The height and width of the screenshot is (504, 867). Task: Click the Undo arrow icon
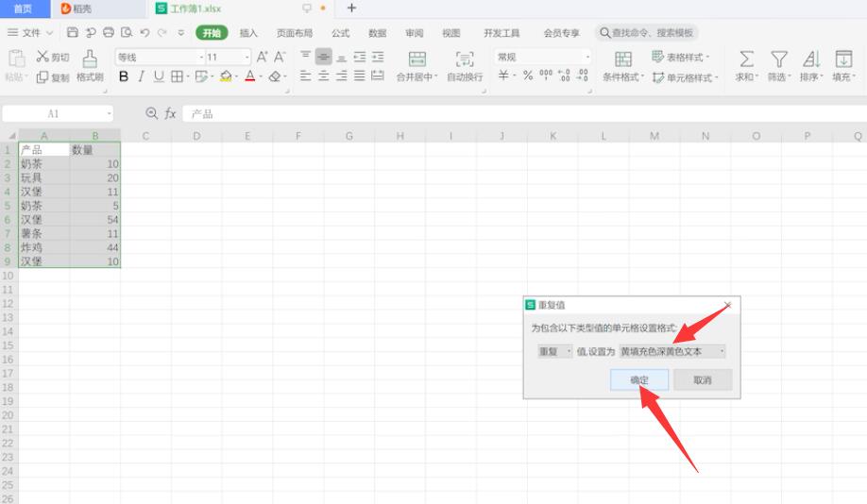coord(144,33)
